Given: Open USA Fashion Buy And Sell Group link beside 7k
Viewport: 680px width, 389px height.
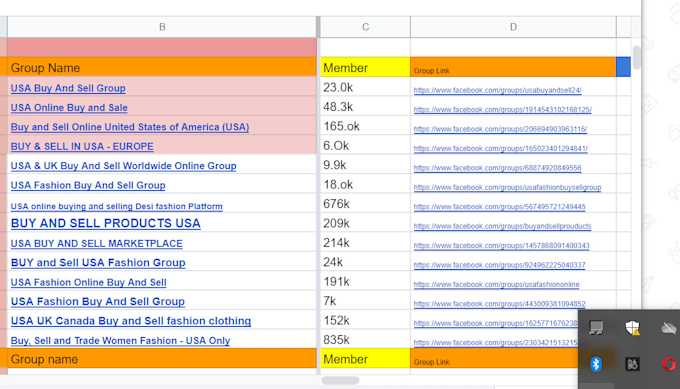Looking at the screenshot, I should (x=98, y=301).
